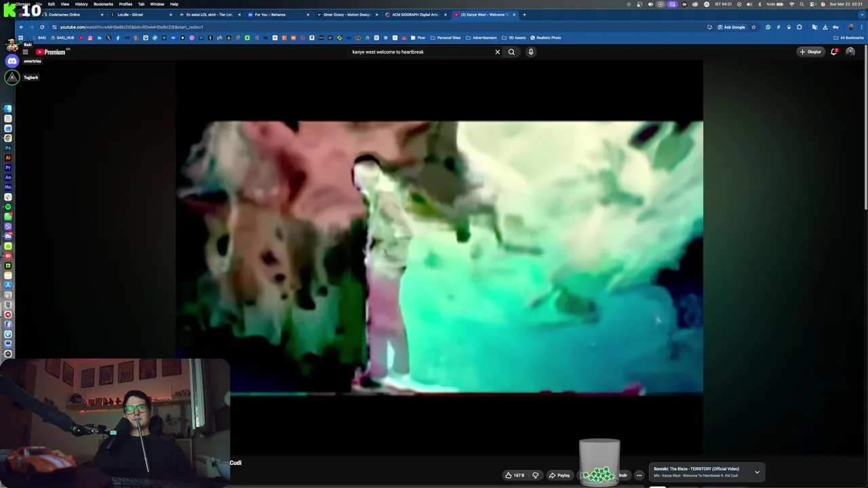Viewport: 868px width, 488px height.
Task: Open Personal Sites bookmarks folder
Action: tap(446, 38)
